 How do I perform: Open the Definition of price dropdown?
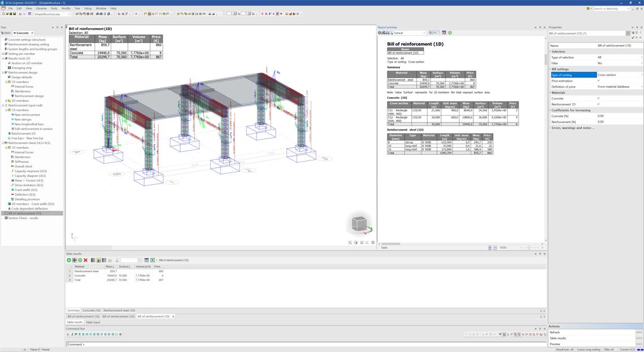[642, 86]
